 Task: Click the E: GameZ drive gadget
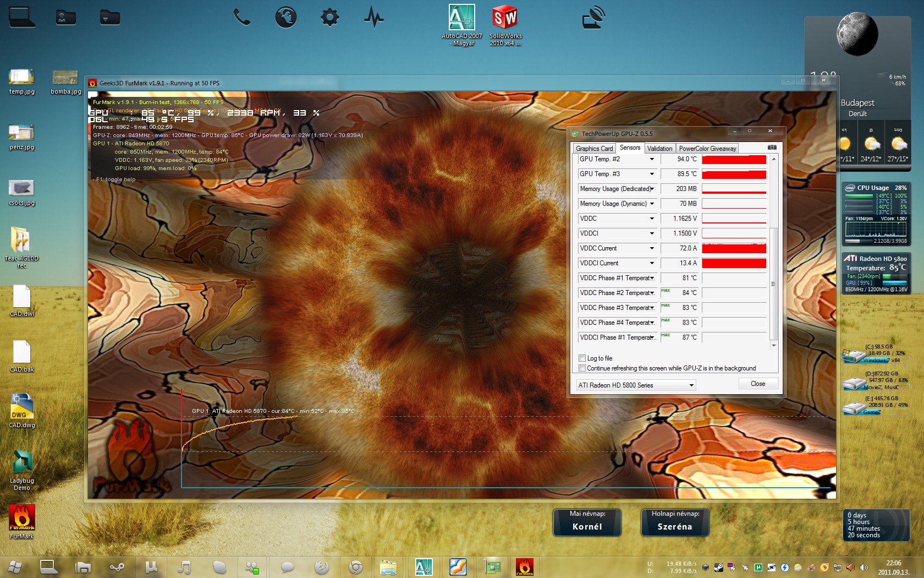pyautogui.click(x=875, y=406)
